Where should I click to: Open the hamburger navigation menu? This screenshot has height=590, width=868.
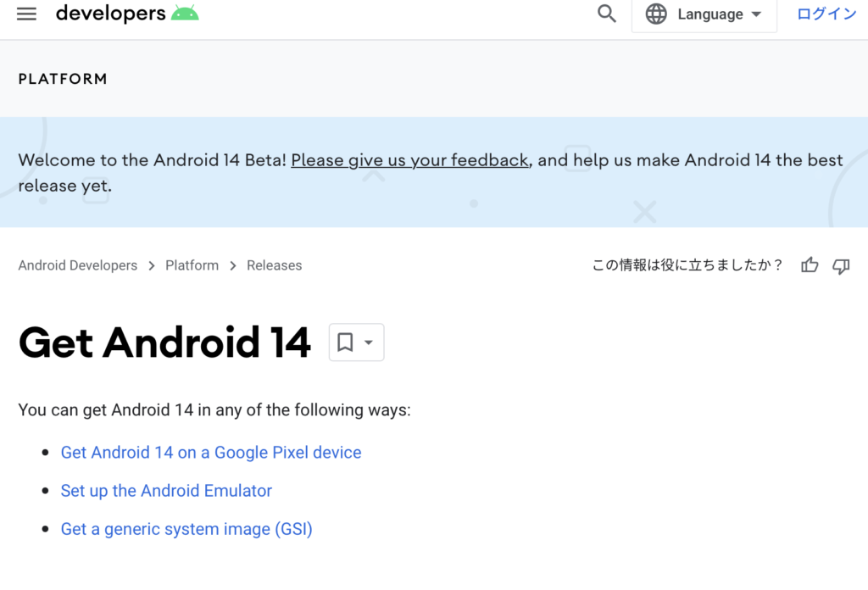(x=26, y=14)
